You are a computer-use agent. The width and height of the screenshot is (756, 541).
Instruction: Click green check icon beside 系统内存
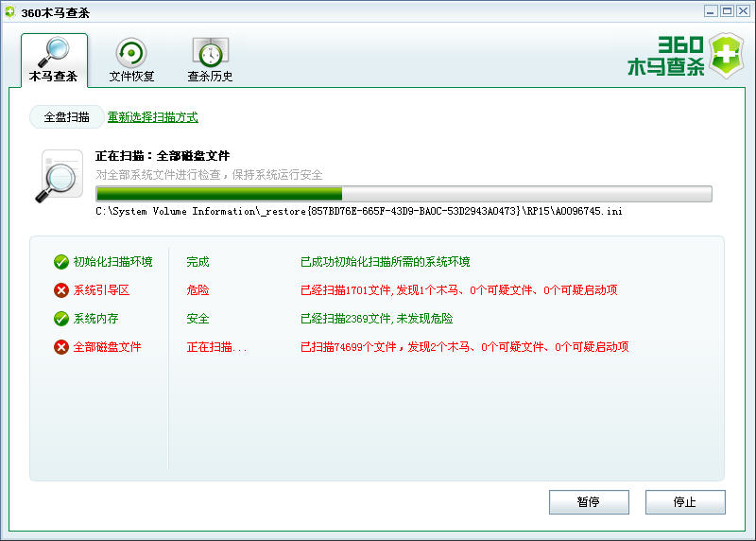click(x=61, y=319)
